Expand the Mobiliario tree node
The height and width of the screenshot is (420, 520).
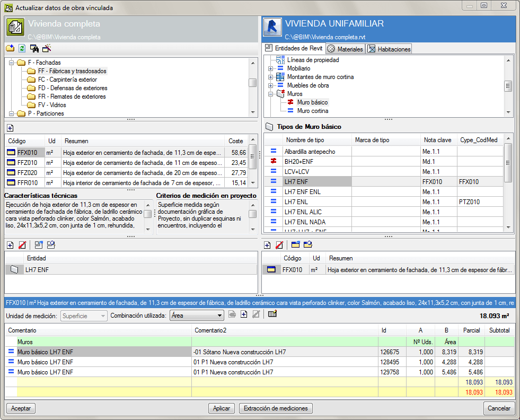[x=270, y=68]
